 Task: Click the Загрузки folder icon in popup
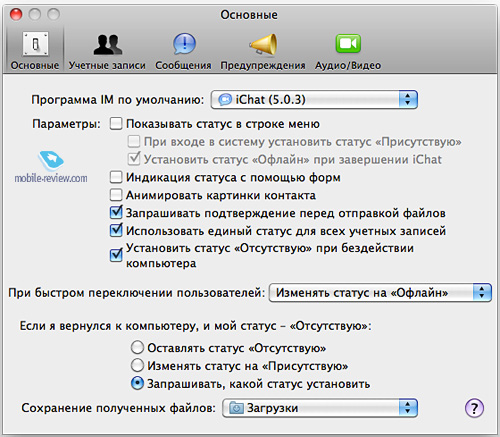pos(236,408)
